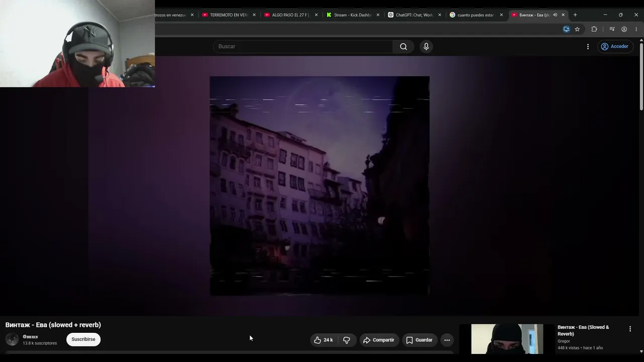Image resolution: width=644 pixels, height=362 pixels.
Task: Subscribe with the Suscribirse button
Action: pyautogui.click(x=84, y=339)
